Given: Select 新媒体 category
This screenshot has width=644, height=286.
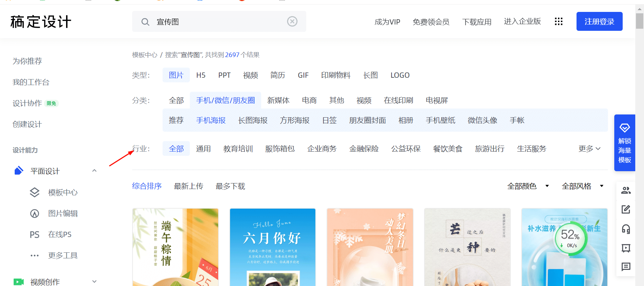Looking at the screenshot, I should tap(278, 100).
